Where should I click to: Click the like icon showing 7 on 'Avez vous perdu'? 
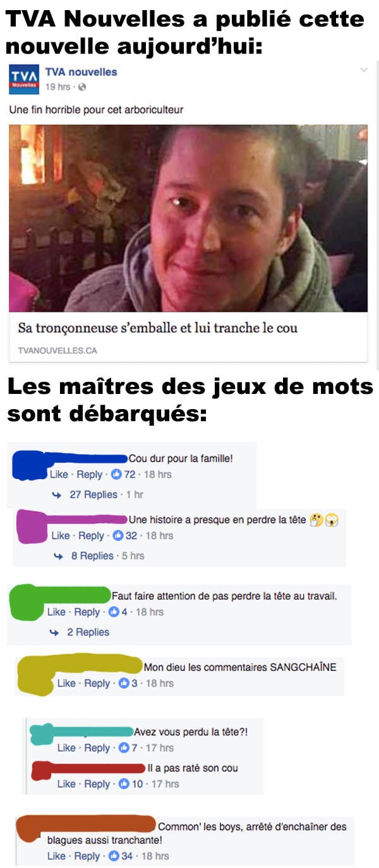click(x=124, y=748)
